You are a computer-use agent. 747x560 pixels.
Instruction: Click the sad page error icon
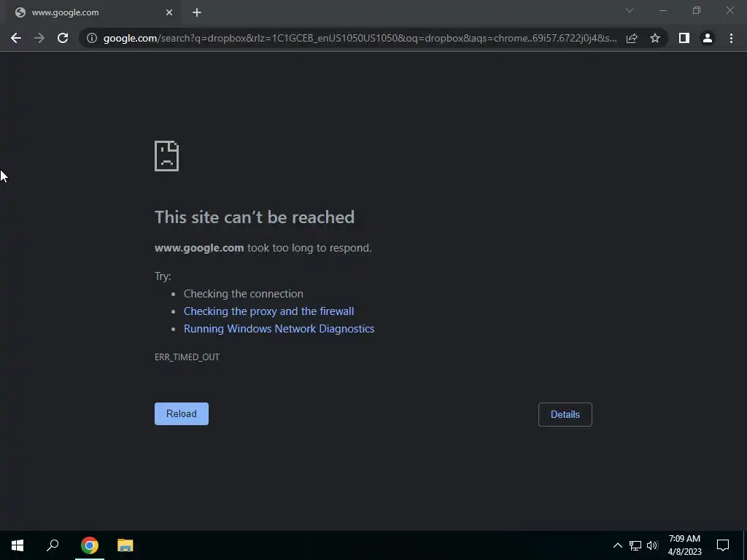coord(167,156)
